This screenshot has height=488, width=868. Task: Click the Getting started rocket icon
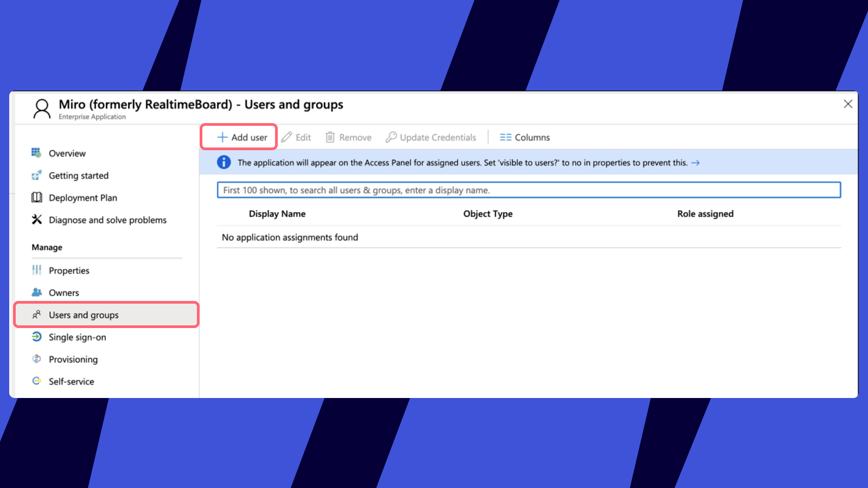tap(36, 175)
